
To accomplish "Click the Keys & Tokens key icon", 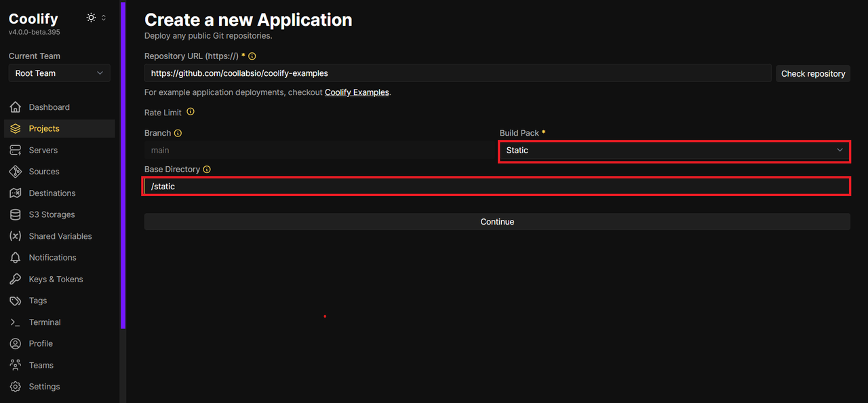I will pyautogui.click(x=16, y=279).
